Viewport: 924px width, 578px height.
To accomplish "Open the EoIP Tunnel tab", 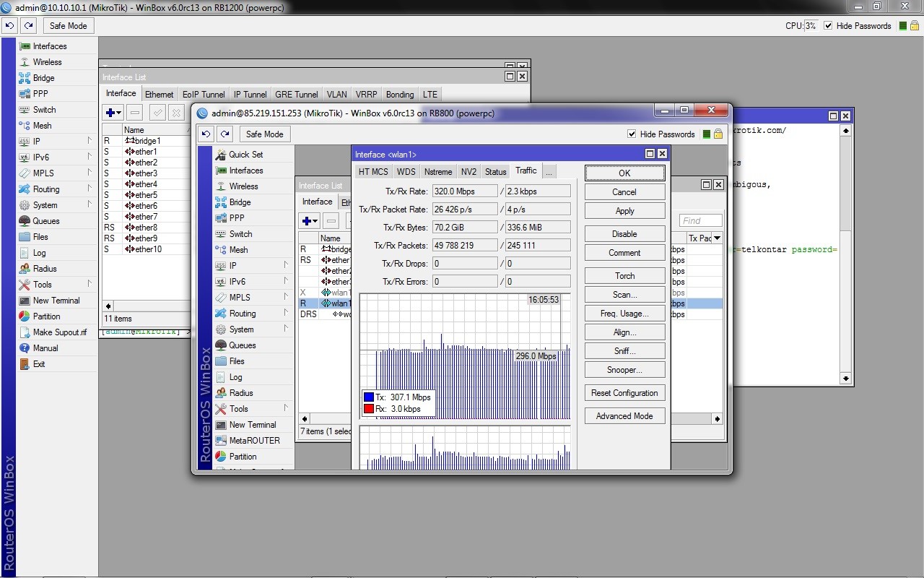I will pyautogui.click(x=204, y=95).
